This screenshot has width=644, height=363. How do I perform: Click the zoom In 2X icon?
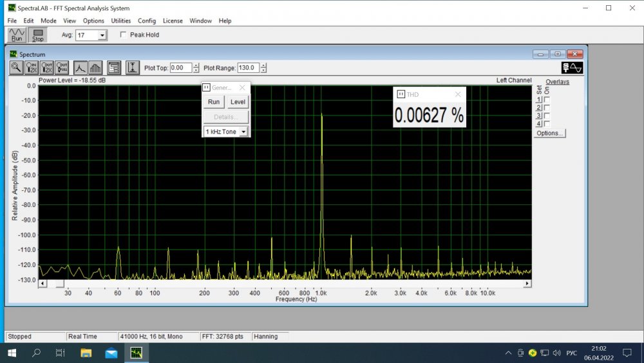coord(32,68)
